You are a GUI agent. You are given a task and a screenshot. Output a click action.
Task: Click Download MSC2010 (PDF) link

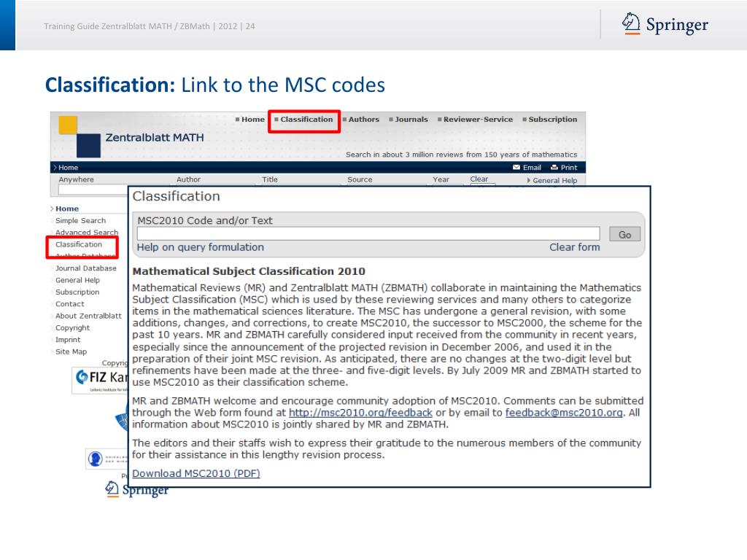pyautogui.click(x=196, y=473)
